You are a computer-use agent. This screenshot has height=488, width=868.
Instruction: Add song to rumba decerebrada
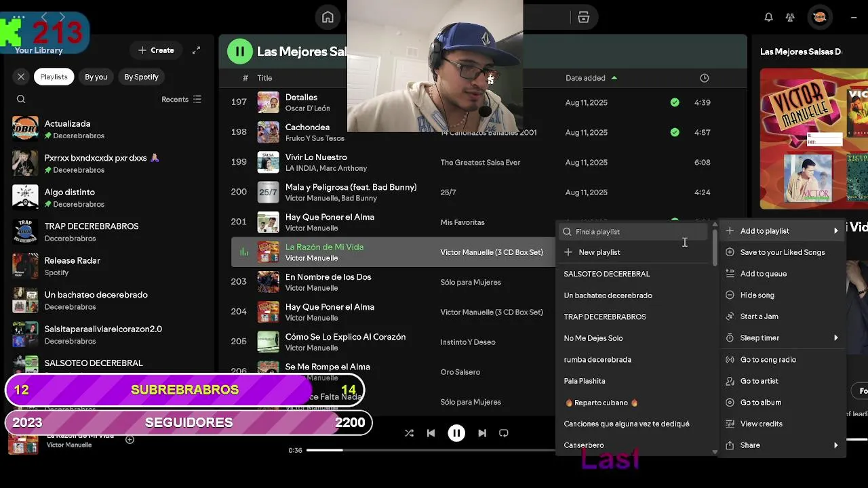pos(633,360)
